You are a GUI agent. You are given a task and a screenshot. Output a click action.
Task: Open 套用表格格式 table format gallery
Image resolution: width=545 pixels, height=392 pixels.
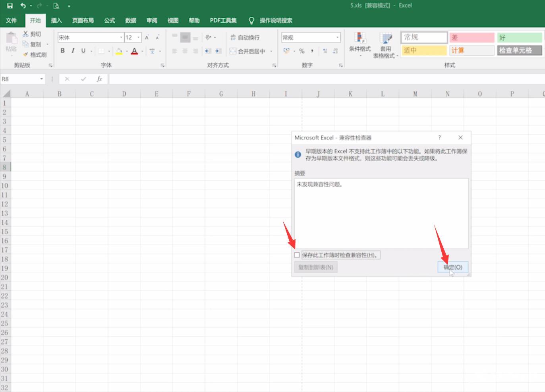point(385,45)
